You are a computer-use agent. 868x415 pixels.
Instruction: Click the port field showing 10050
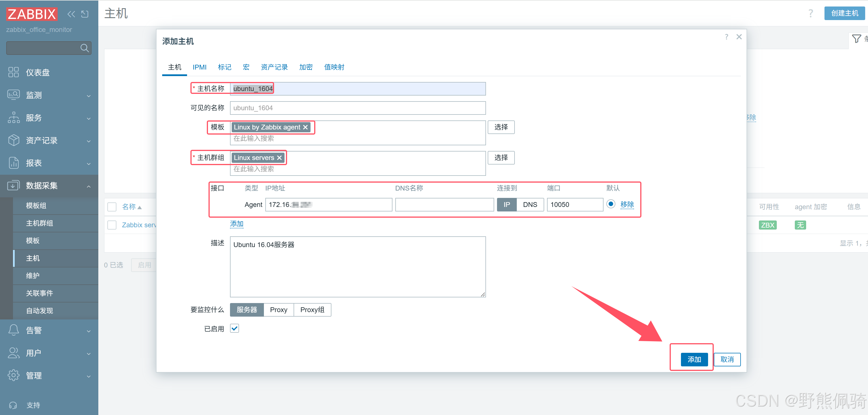tap(574, 205)
